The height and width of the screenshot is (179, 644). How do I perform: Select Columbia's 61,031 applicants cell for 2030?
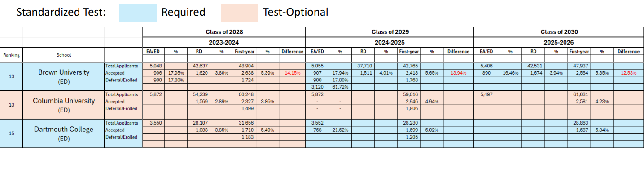579,94
